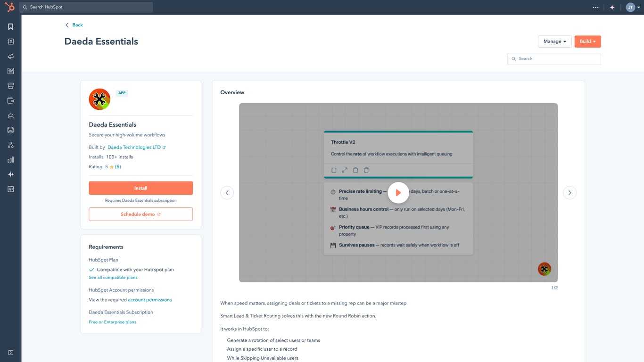
Task: Expand the JT account avatar menu
Action: pyautogui.click(x=632, y=7)
